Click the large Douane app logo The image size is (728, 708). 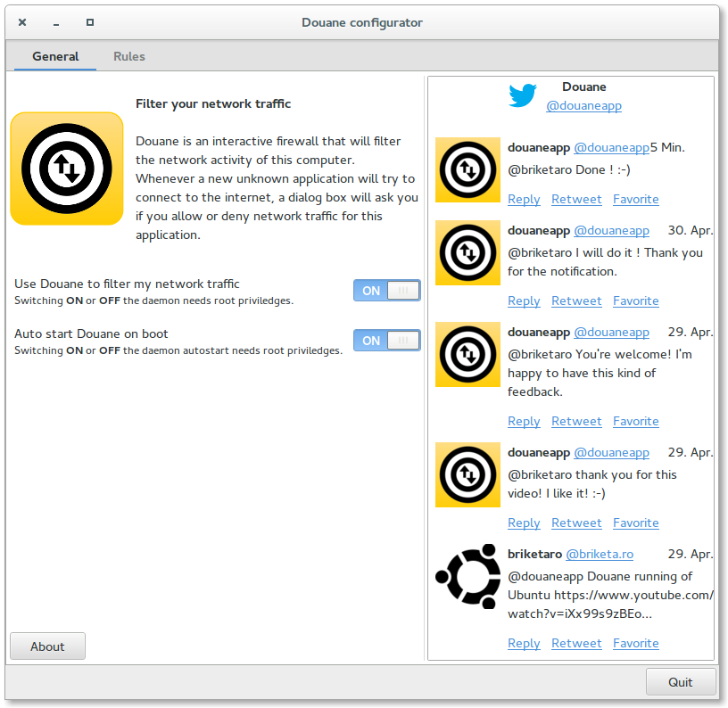[x=67, y=169]
